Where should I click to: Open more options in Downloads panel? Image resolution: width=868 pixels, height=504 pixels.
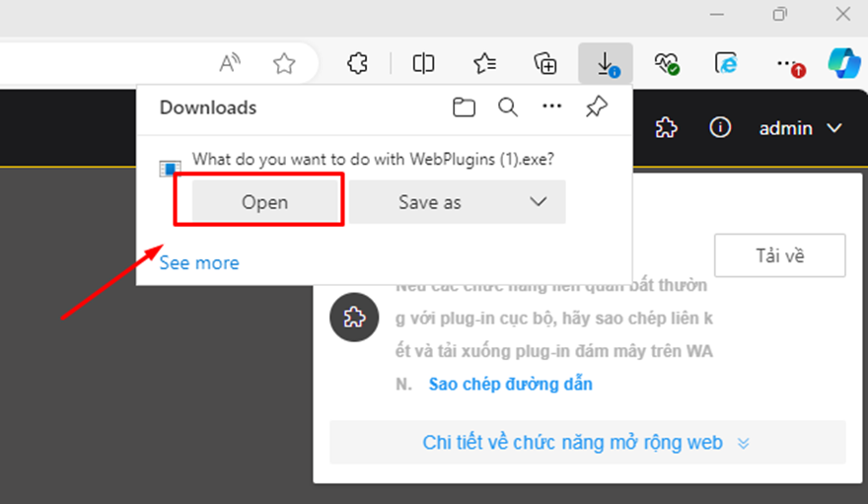[x=552, y=106]
